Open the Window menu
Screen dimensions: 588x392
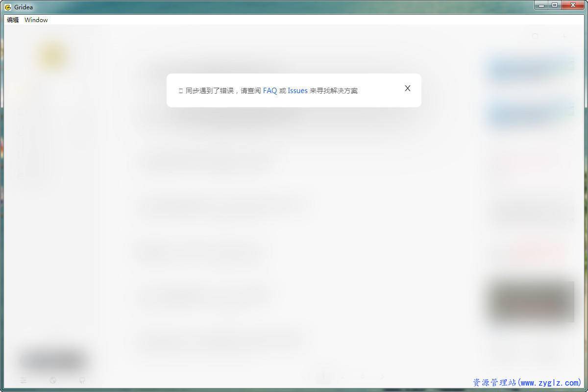coord(36,20)
